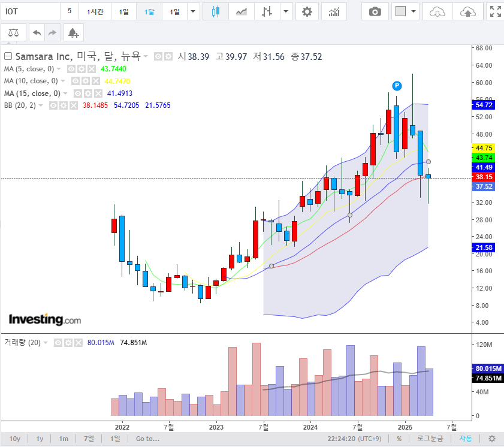The height and width of the screenshot is (447, 504).
Task: Open chart settings gear in the bottom bar
Action: coord(492,439)
